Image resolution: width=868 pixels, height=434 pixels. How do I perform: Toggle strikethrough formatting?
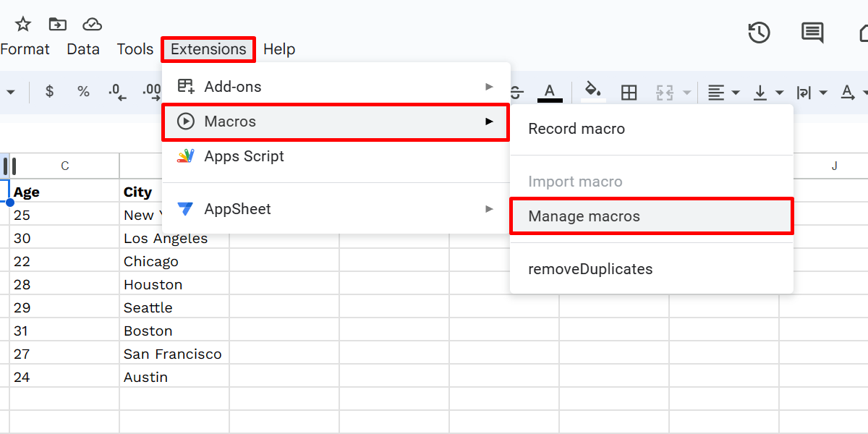click(515, 92)
